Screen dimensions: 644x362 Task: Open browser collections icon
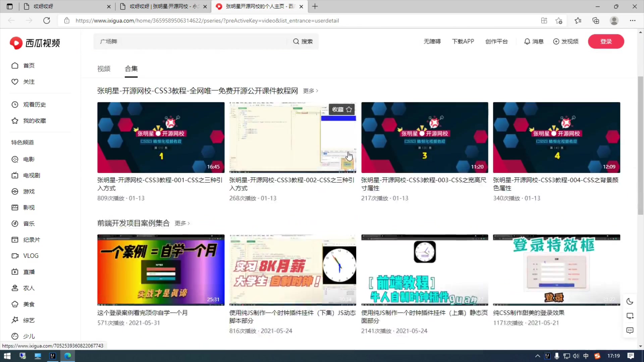596,20
